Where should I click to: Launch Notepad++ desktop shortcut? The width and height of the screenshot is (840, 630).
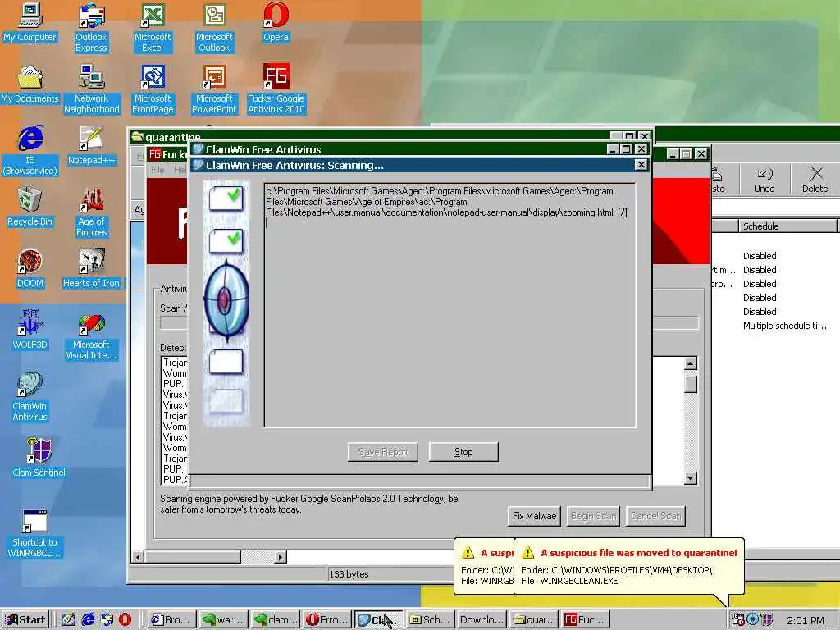pyautogui.click(x=92, y=146)
